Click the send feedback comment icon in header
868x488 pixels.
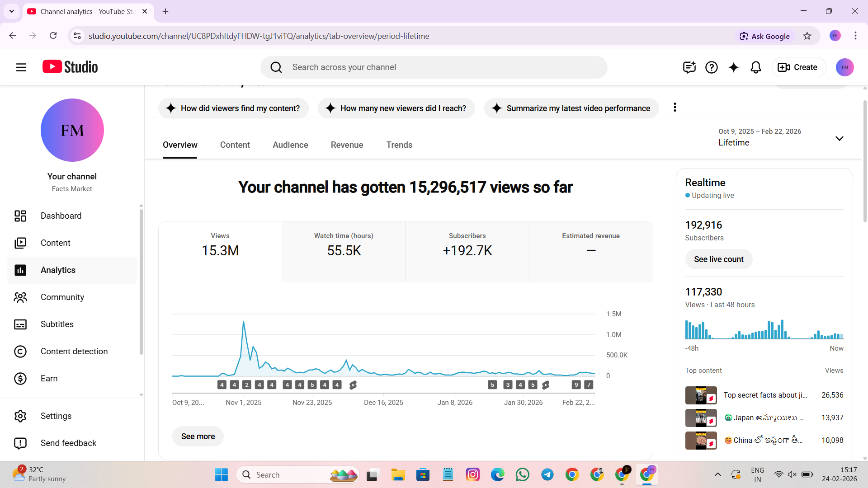[689, 67]
